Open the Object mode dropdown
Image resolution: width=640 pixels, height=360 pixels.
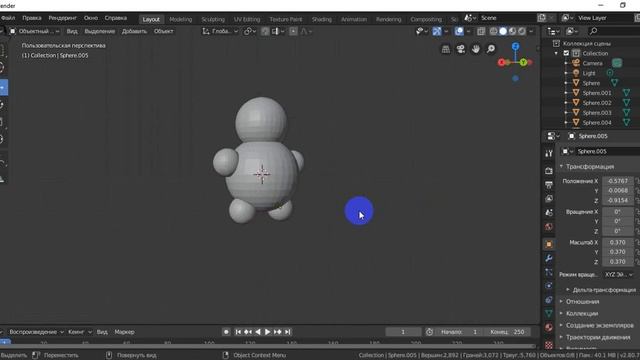pyautogui.click(x=35, y=31)
